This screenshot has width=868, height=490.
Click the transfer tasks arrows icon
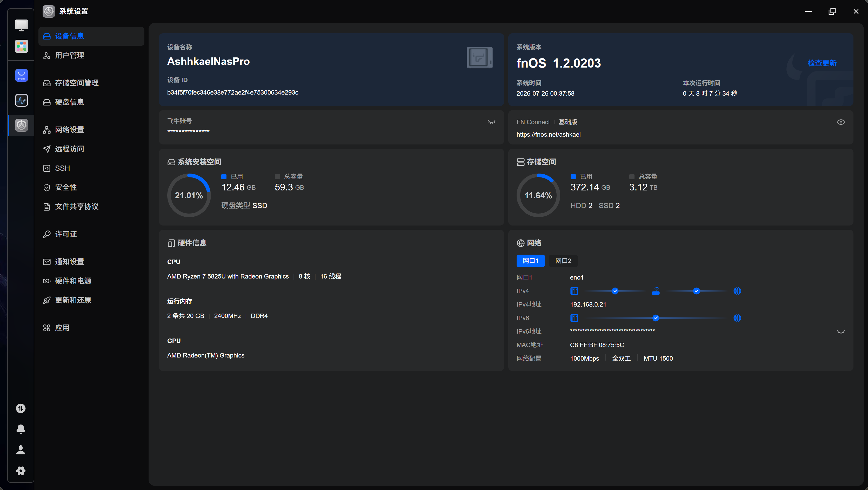pyautogui.click(x=21, y=408)
